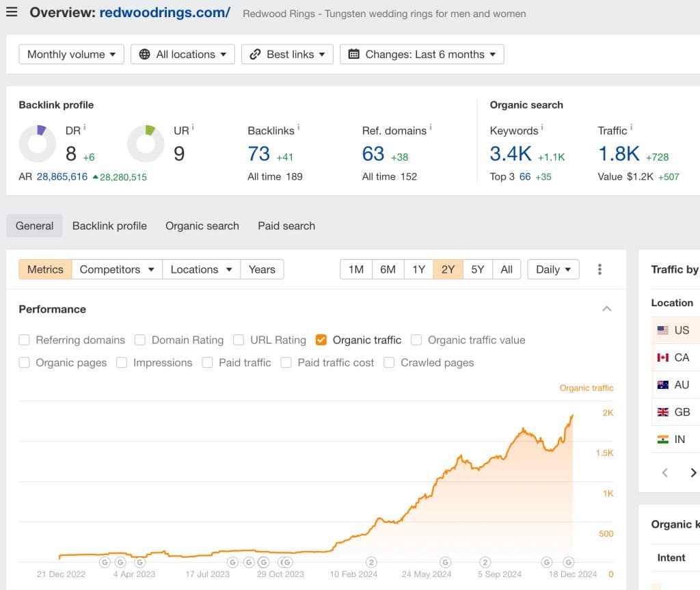Click Google update marker near 24 May 2024
The image size is (700, 590).
click(x=445, y=562)
